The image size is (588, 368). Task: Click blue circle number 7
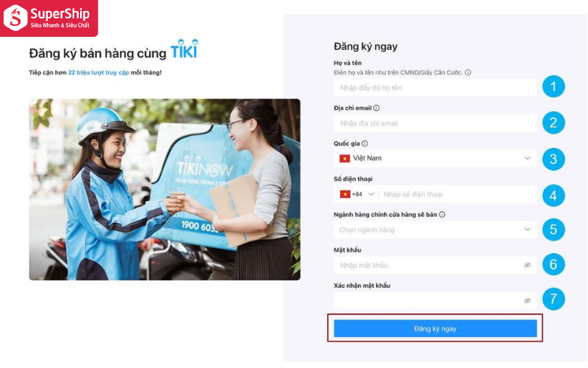click(x=553, y=299)
